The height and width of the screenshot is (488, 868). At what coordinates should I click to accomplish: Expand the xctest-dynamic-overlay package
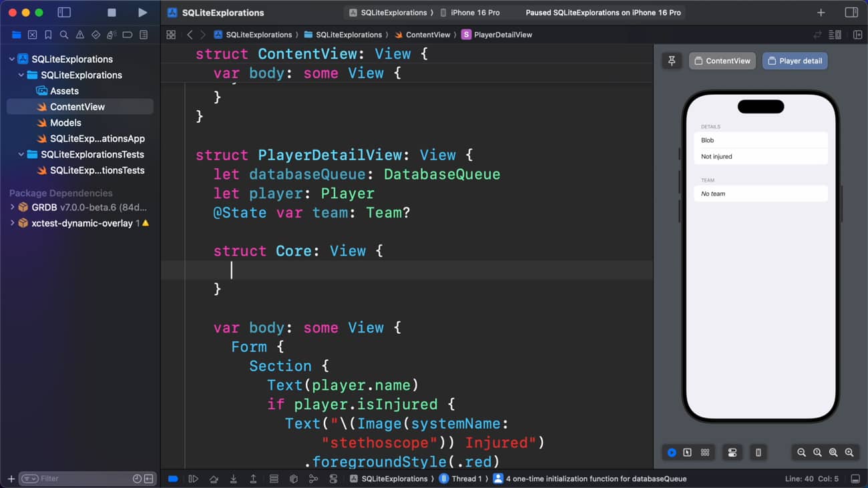pyautogui.click(x=12, y=224)
